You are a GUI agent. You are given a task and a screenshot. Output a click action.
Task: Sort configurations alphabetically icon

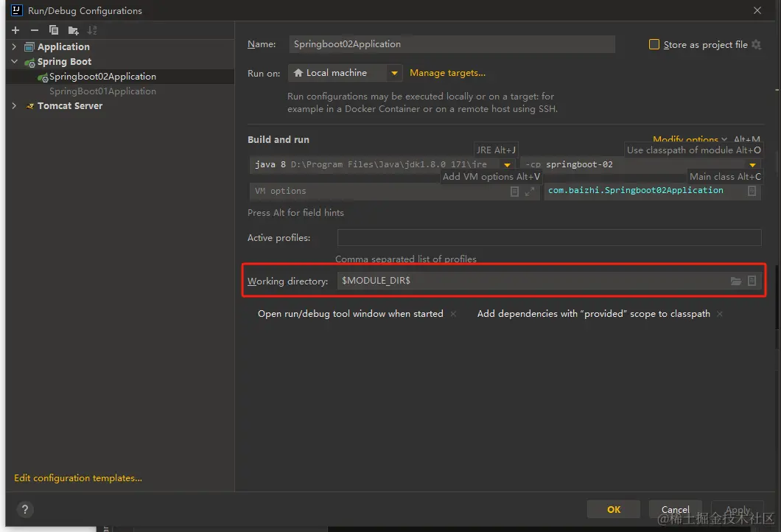[92, 30]
